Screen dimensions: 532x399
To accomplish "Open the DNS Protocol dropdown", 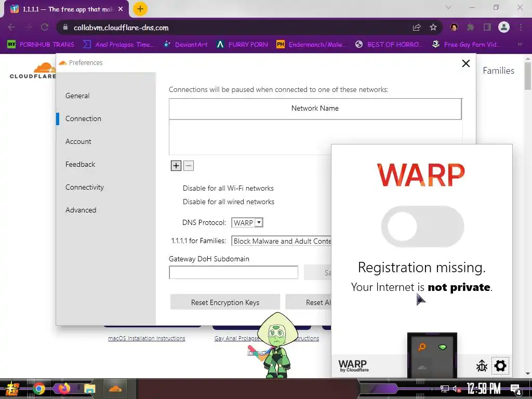I will pyautogui.click(x=247, y=222).
